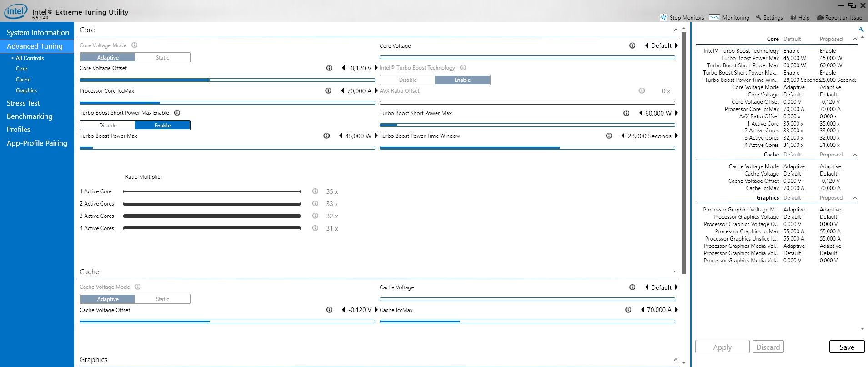Click the Cache IccMax slider track
The width and height of the screenshot is (868, 367).
coord(527,322)
